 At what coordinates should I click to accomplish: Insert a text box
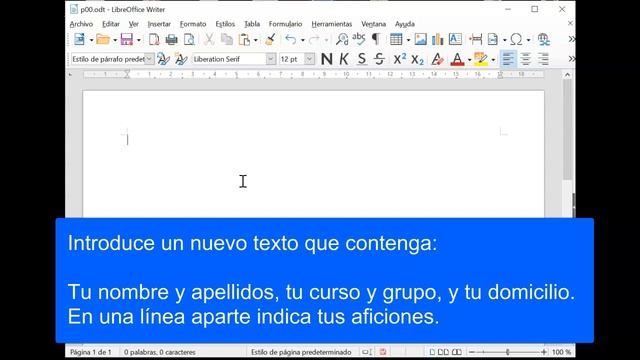(455, 40)
